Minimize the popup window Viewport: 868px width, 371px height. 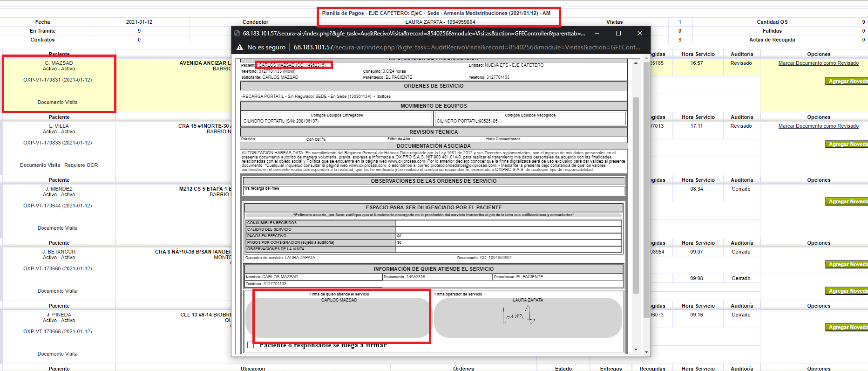pos(597,33)
